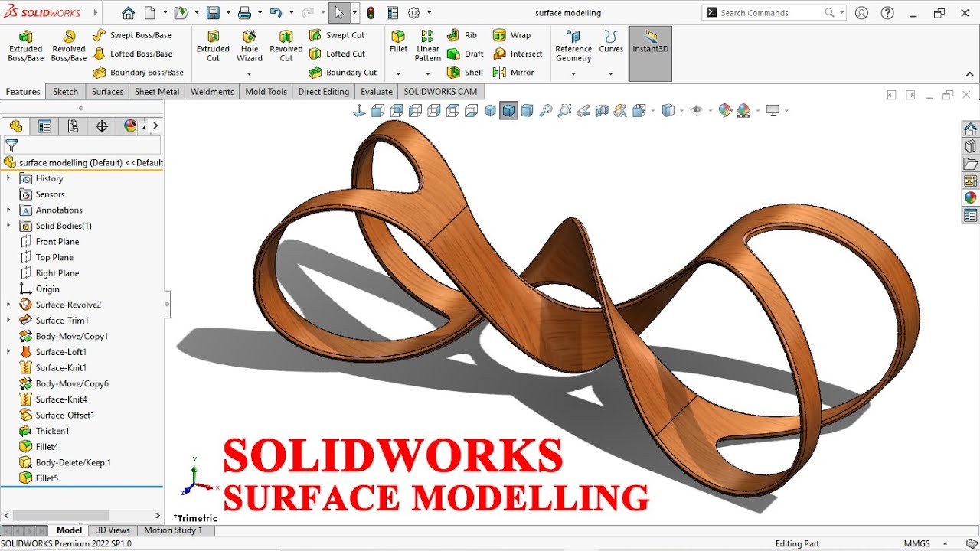This screenshot has height=551, width=980.
Task: Open Reference Geometry tools
Action: (x=573, y=46)
